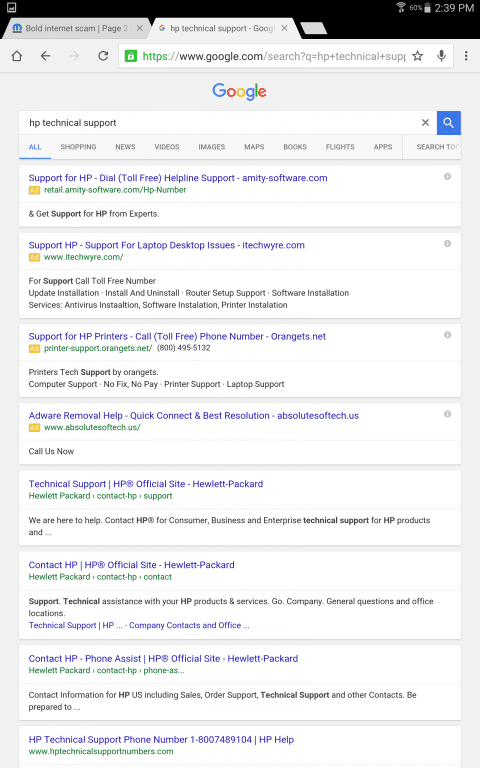Screen dimensions: 480x768
Task: Click printer-support.orangets.net/ URL
Action: click(x=98, y=348)
